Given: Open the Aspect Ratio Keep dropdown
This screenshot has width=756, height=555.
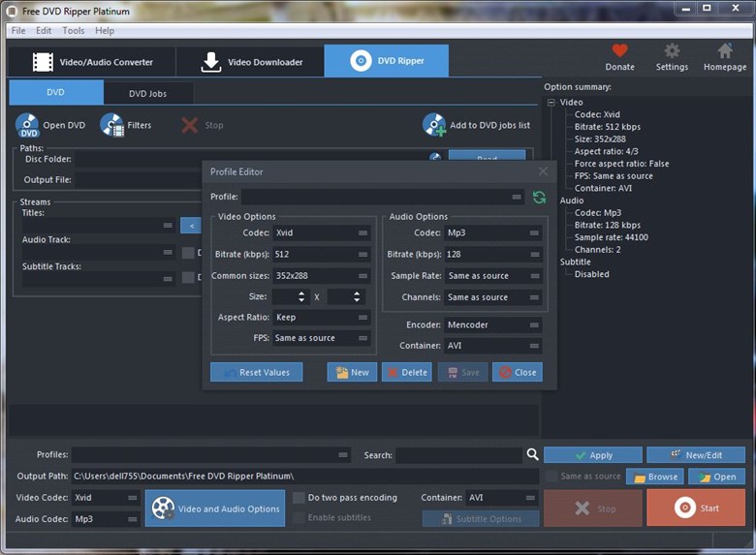Looking at the screenshot, I should pyautogui.click(x=322, y=317).
